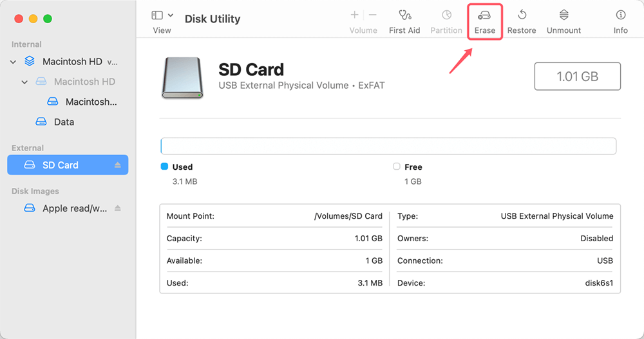Click the white Free legend swatch
Image resolution: width=644 pixels, height=339 pixels.
[x=396, y=166]
